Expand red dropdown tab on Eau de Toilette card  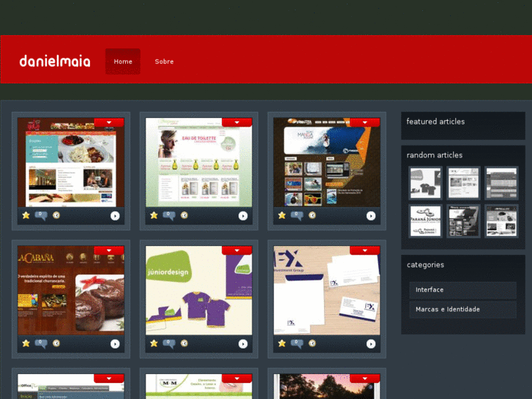coord(237,122)
